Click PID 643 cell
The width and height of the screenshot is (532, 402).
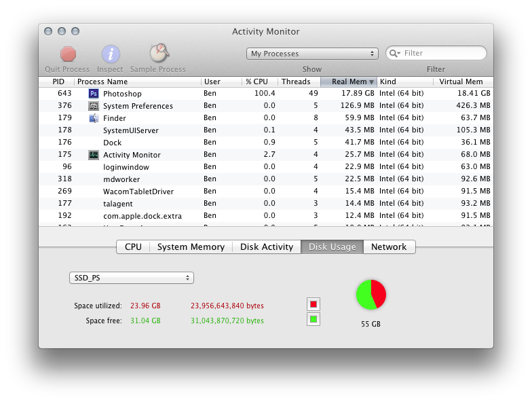64,93
